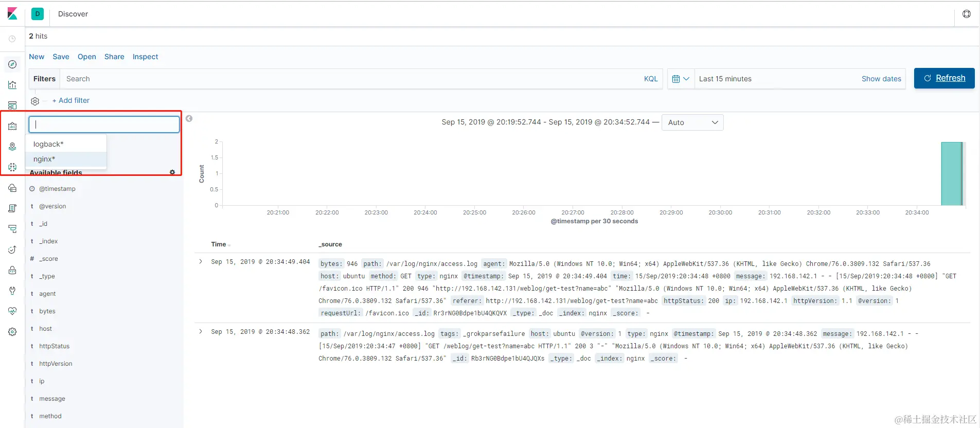Collapse the field sidebar with the arrow icon
Viewport: 980px width, 428px height.
coord(189,118)
